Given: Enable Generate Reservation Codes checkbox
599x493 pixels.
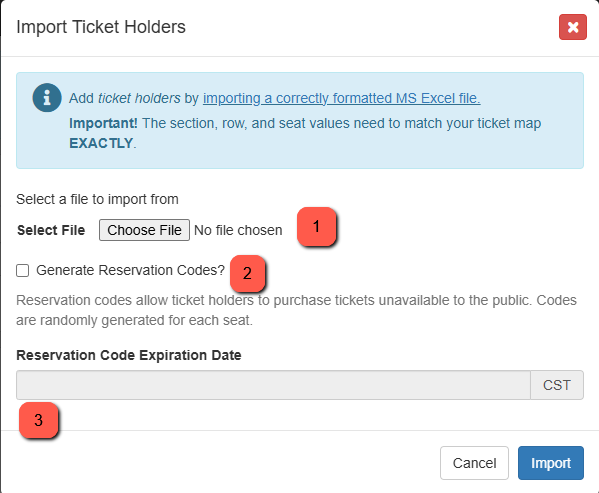Looking at the screenshot, I should click(23, 270).
